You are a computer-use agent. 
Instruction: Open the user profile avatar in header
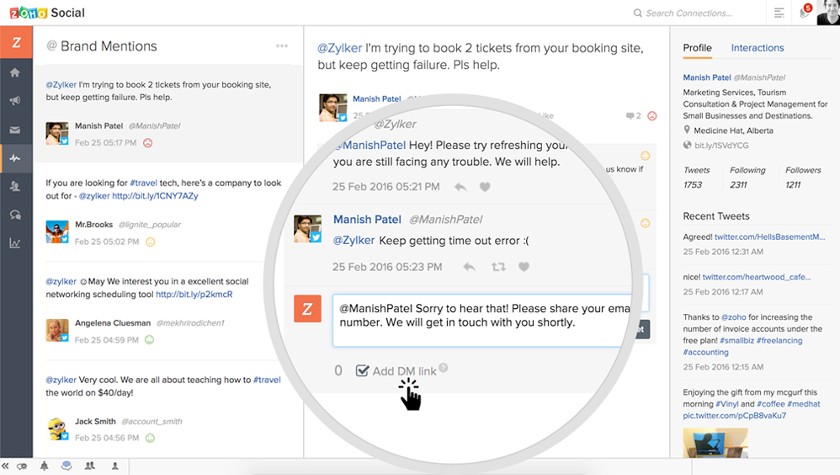click(x=828, y=12)
